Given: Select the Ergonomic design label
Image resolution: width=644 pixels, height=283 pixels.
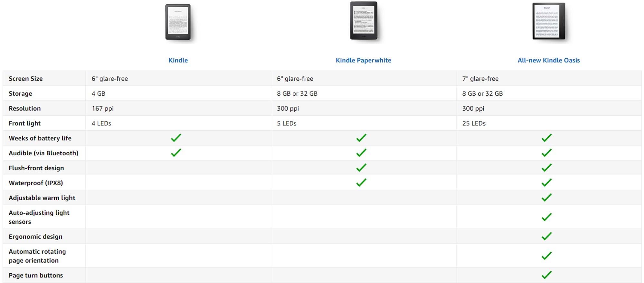Looking at the screenshot, I should [x=35, y=237].
